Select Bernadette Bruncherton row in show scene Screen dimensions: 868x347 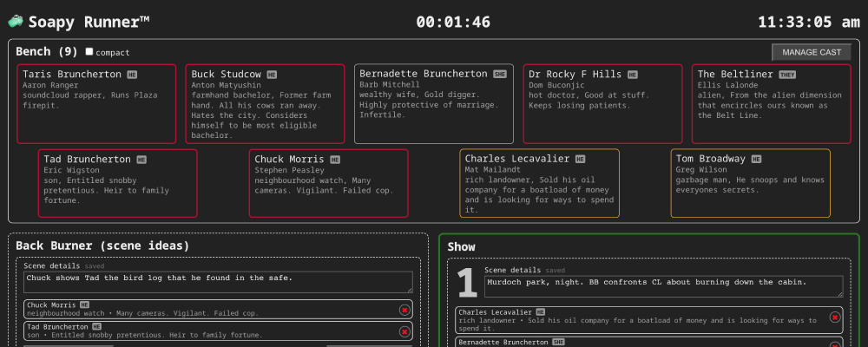[648, 342]
